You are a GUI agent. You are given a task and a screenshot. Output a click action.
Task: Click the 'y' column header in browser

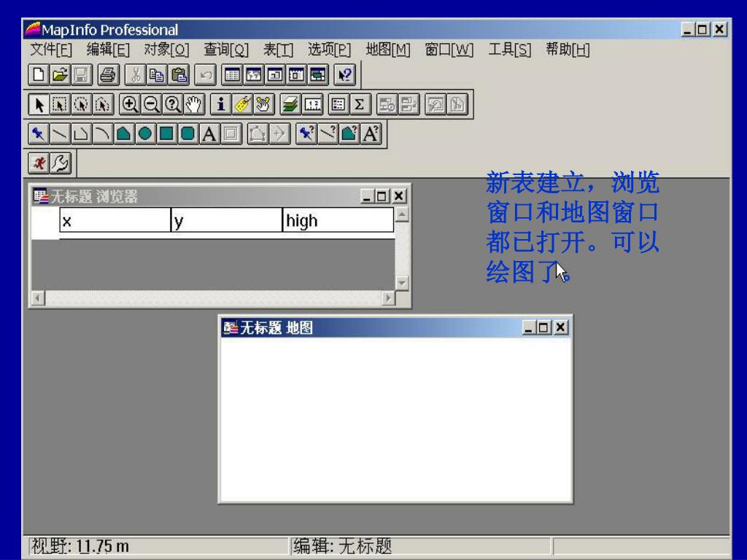click(x=226, y=220)
